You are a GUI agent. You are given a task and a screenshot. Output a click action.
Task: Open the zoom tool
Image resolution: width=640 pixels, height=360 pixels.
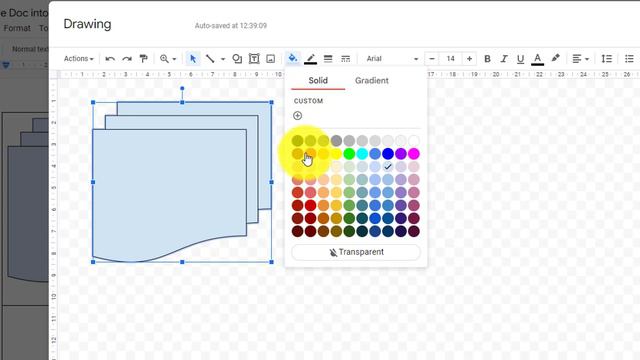coord(164,59)
